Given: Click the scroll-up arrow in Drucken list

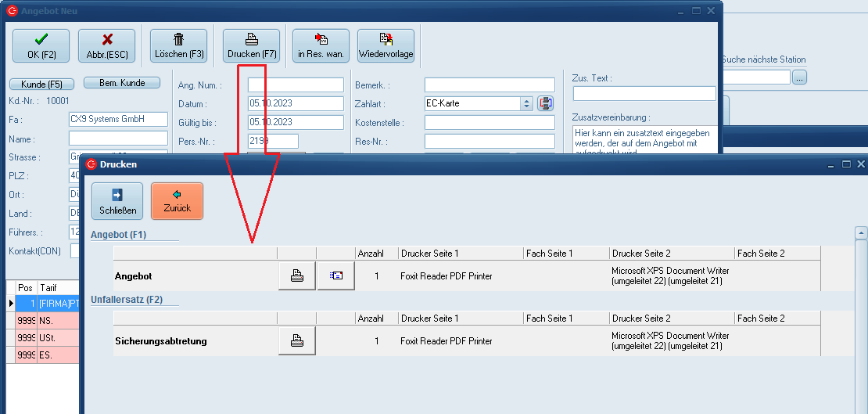Looking at the screenshot, I should 861,232.
